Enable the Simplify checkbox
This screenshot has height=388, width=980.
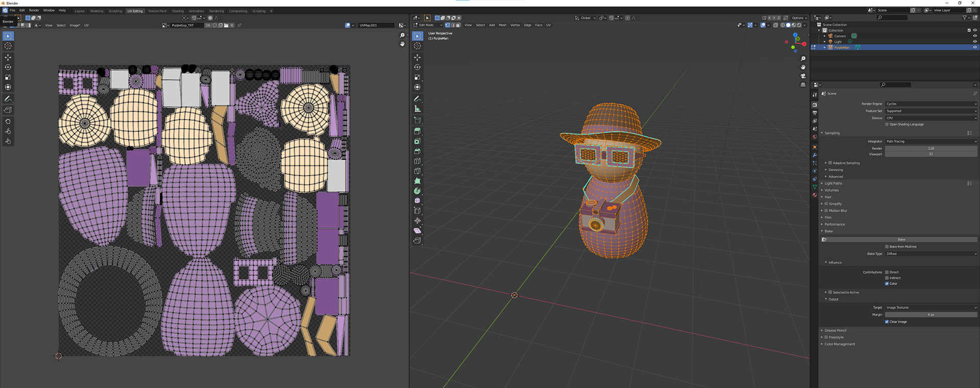[826, 204]
